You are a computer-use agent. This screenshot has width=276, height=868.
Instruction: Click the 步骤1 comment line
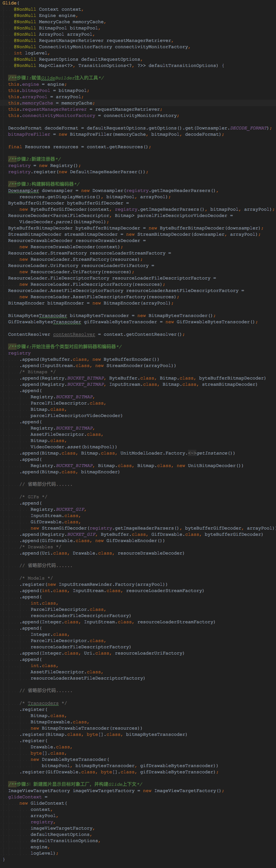[x=56, y=78]
